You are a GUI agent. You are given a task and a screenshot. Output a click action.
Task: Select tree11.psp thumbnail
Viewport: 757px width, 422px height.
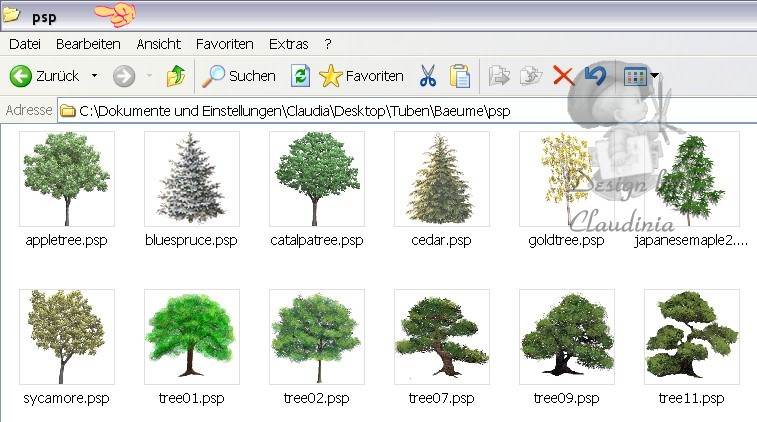click(x=692, y=337)
